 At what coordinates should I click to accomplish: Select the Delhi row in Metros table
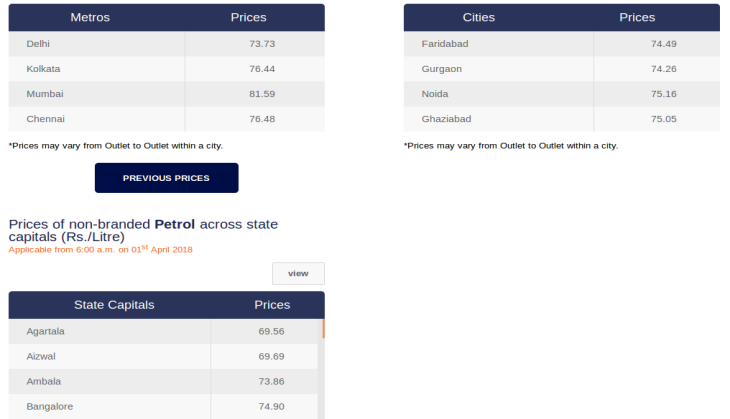167,44
